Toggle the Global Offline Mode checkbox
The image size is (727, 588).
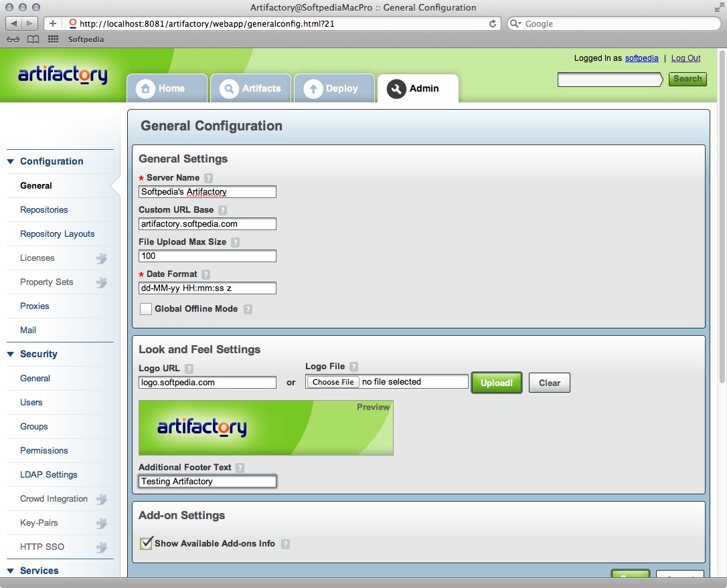coord(145,309)
